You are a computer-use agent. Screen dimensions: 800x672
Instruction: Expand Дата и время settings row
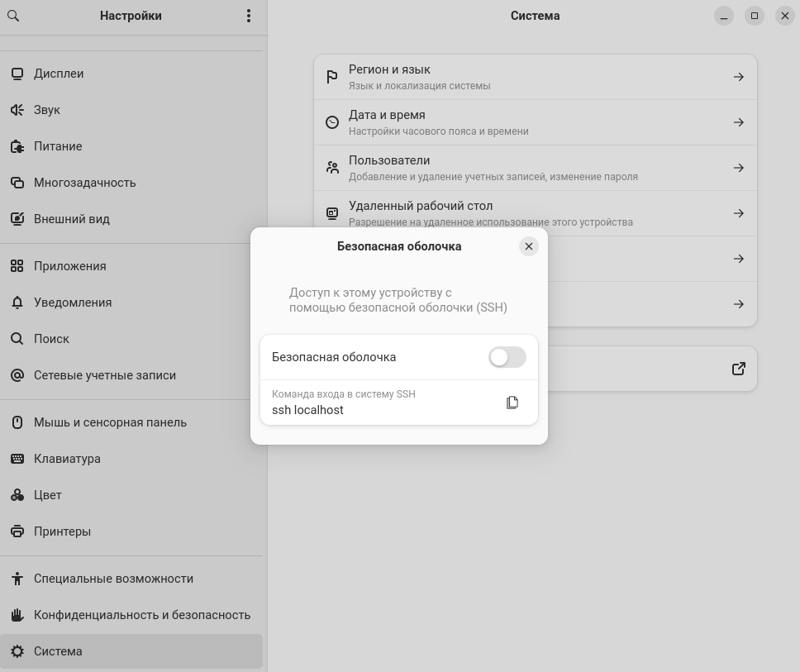coord(535,122)
